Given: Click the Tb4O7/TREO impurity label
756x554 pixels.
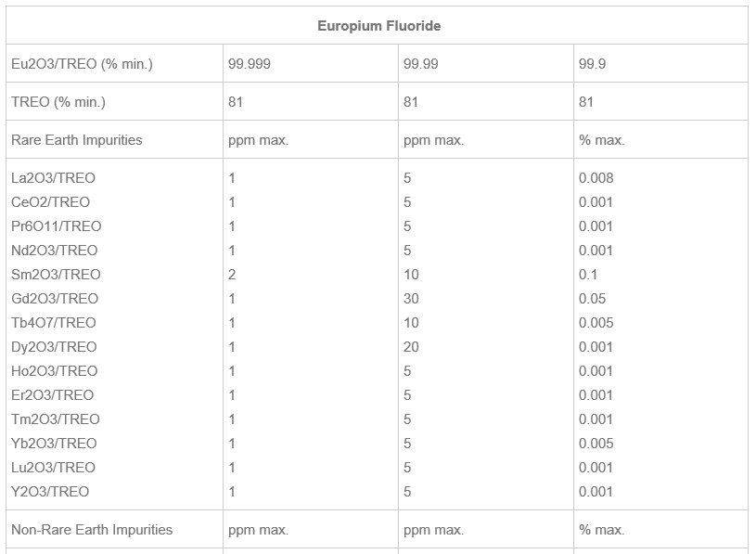Looking at the screenshot, I should pos(54,323).
